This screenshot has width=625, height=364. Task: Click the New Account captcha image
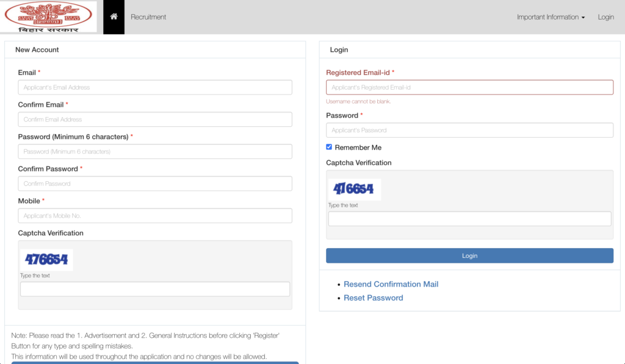pos(46,260)
